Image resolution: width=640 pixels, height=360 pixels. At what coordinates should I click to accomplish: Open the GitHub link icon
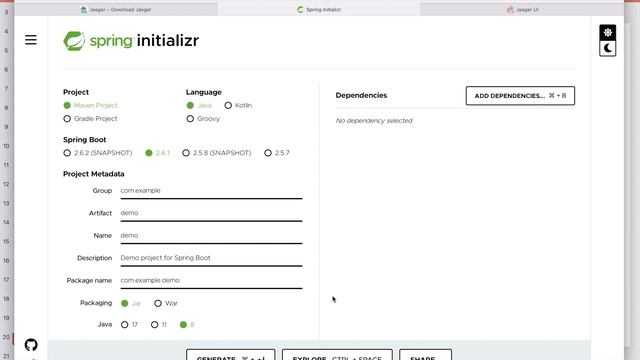pyautogui.click(x=31, y=345)
